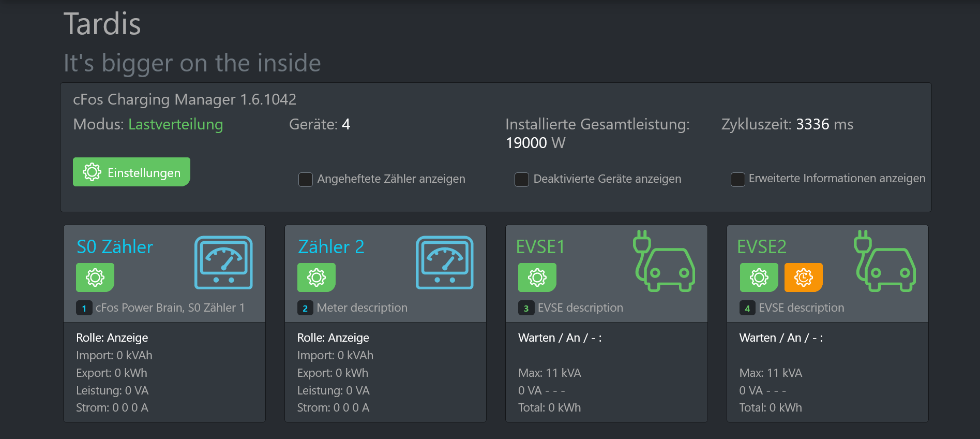The width and height of the screenshot is (980, 439).
Task: Open the Einstellungen settings button
Action: point(131,172)
